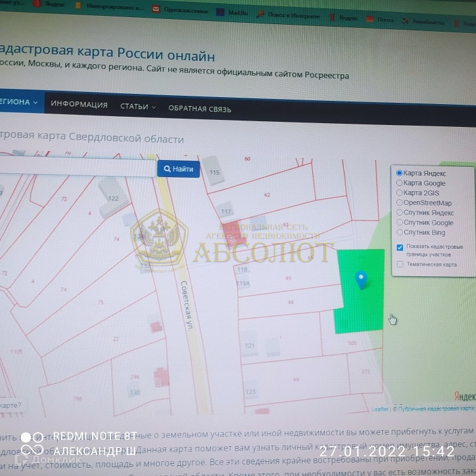476x476 pixels.
Task: Click building 119A on the map
Action: click(x=243, y=284)
